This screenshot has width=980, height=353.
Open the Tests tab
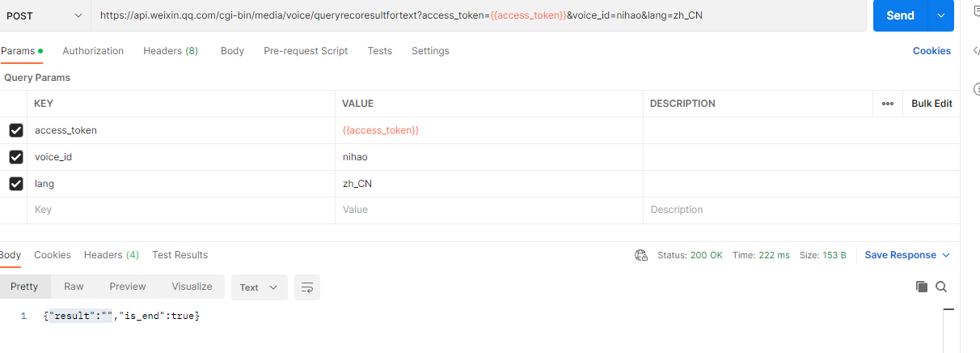tap(379, 51)
